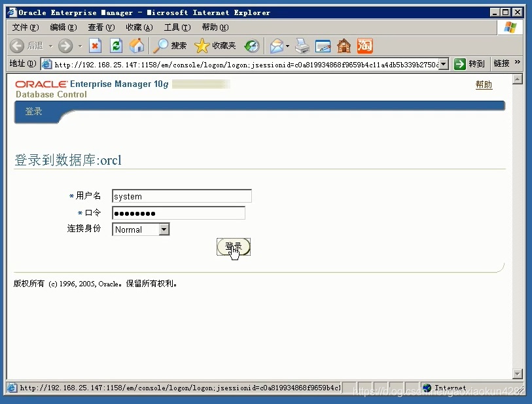
Task: Click the 登录 button to sign in
Action: click(233, 246)
